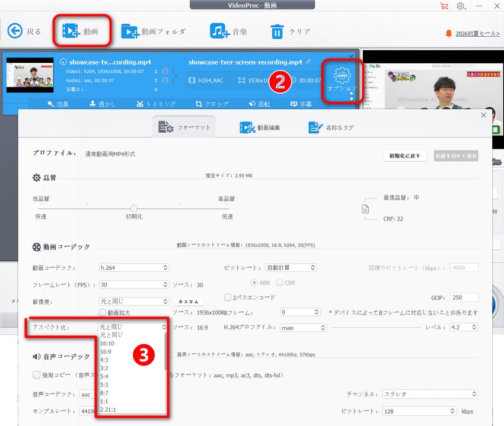Open the フレームレート 30 dropdown
This screenshot has width=504, height=426.
(x=134, y=284)
